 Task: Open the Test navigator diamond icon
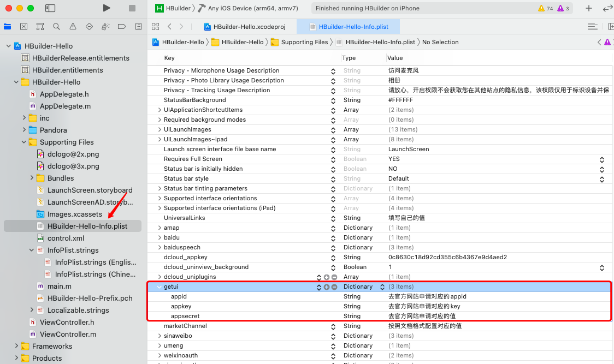click(89, 27)
